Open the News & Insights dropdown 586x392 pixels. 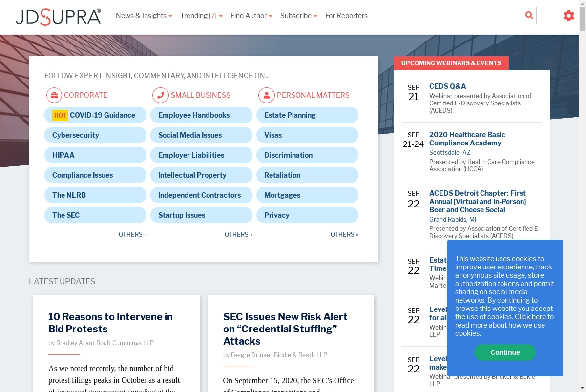(144, 16)
